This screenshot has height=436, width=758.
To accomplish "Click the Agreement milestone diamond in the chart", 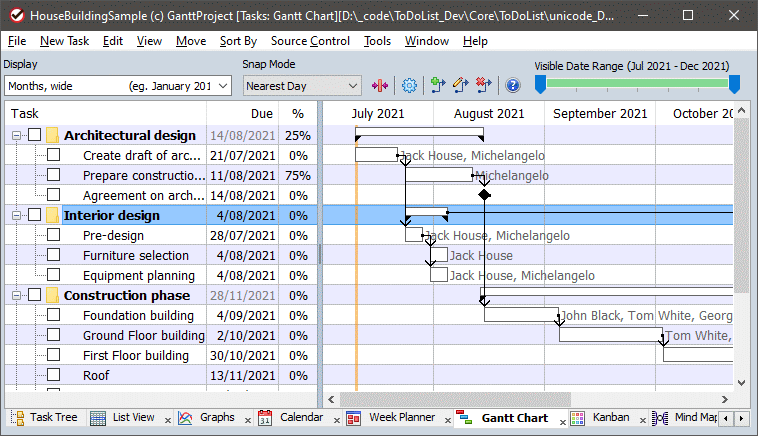I will (x=484, y=195).
